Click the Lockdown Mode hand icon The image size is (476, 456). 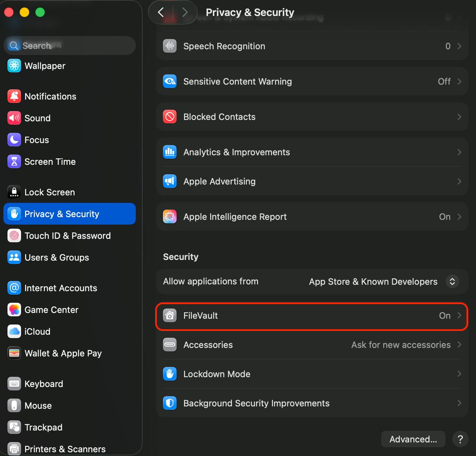[x=170, y=374]
